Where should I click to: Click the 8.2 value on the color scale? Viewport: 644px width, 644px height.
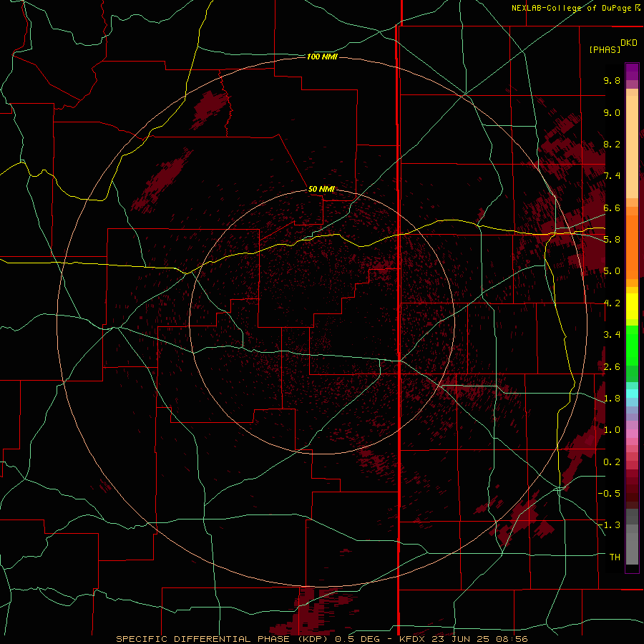612,144
